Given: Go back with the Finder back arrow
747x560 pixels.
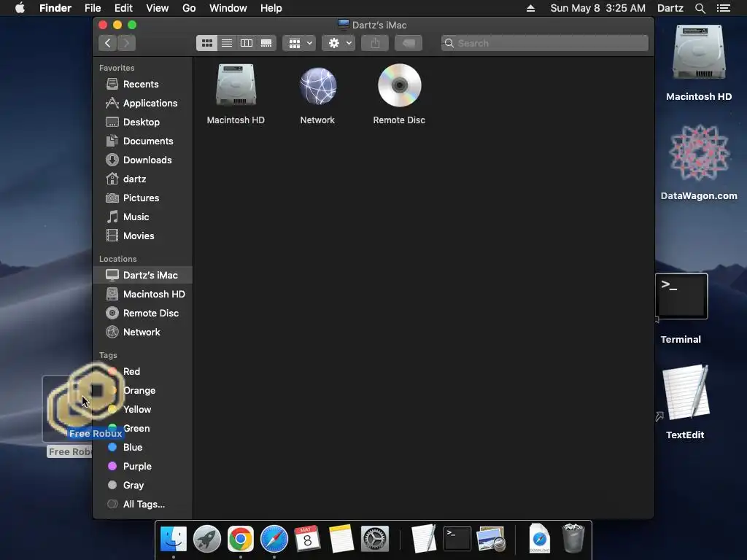Looking at the screenshot, I should pyautogui.click(x=108, y=43).
